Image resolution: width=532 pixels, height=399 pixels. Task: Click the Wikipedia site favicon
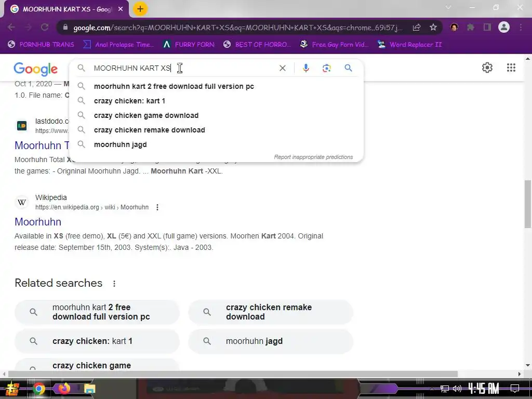[22, 203]
